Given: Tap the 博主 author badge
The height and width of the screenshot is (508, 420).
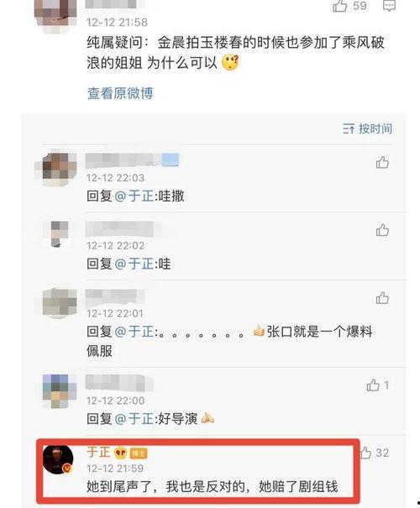Looking at the screenshot, I should click(139, 453).
